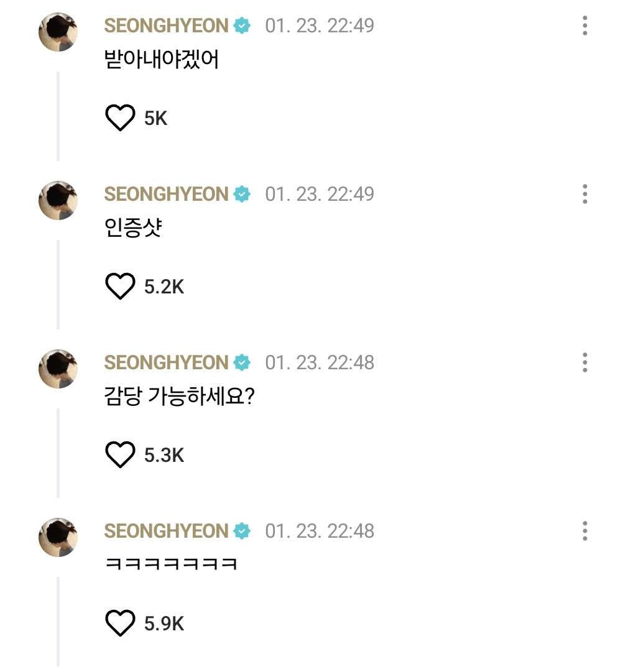Tap verified badge on 받아내야겠어 post
The width and height of the screenshot is (618, 672).
pos(242,25)
